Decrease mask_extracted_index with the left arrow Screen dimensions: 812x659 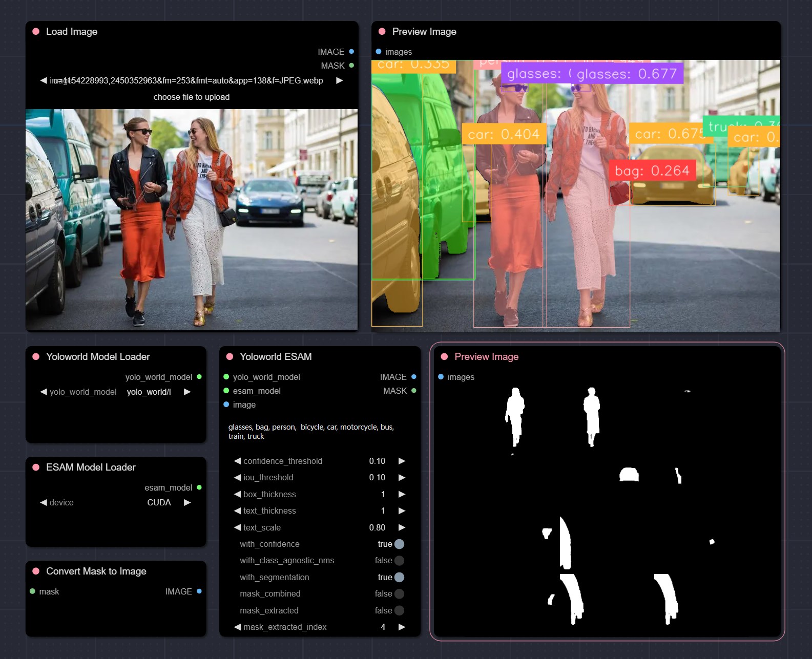tap(237, 627)
